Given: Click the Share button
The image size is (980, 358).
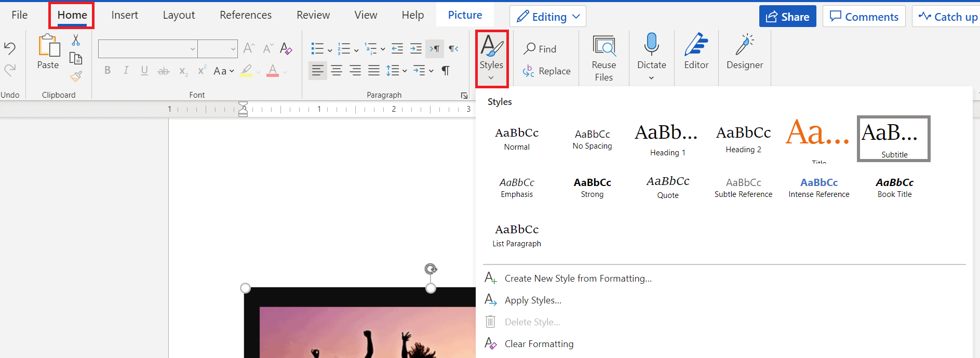Looking at the screenshot, I should pos(787,17).
